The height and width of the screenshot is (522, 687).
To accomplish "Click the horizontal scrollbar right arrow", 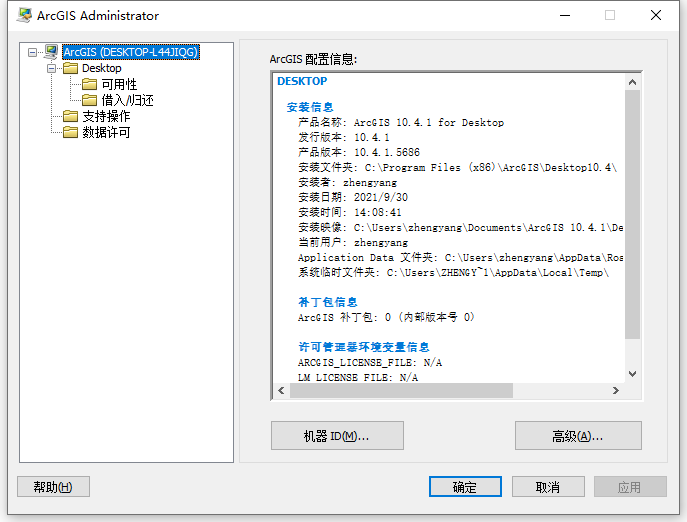I will tap(616, 390).
